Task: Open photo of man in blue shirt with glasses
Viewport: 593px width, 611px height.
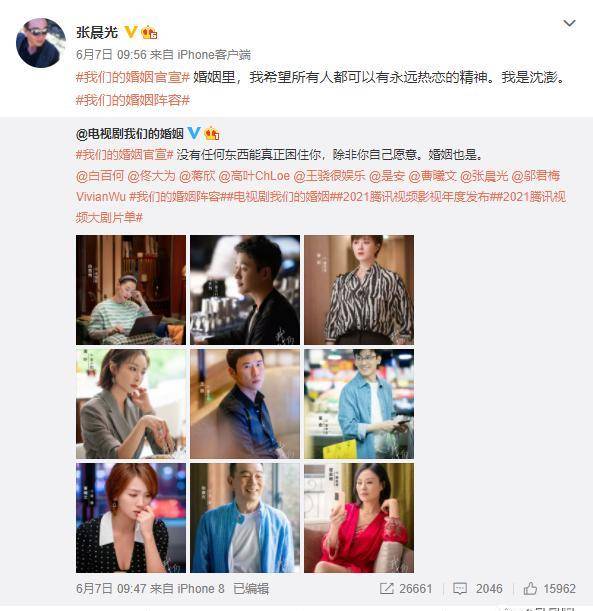Action: [359, 404]
